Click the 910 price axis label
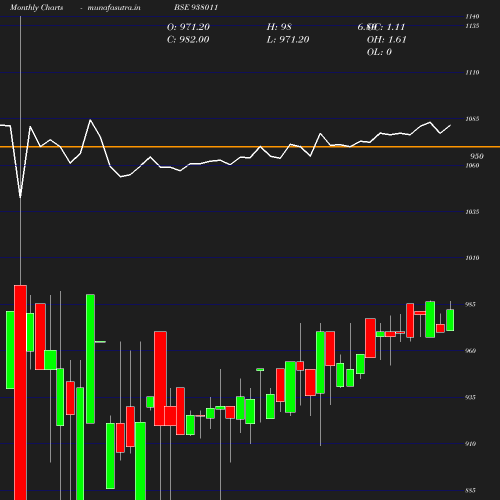 [x=470, y=444]
